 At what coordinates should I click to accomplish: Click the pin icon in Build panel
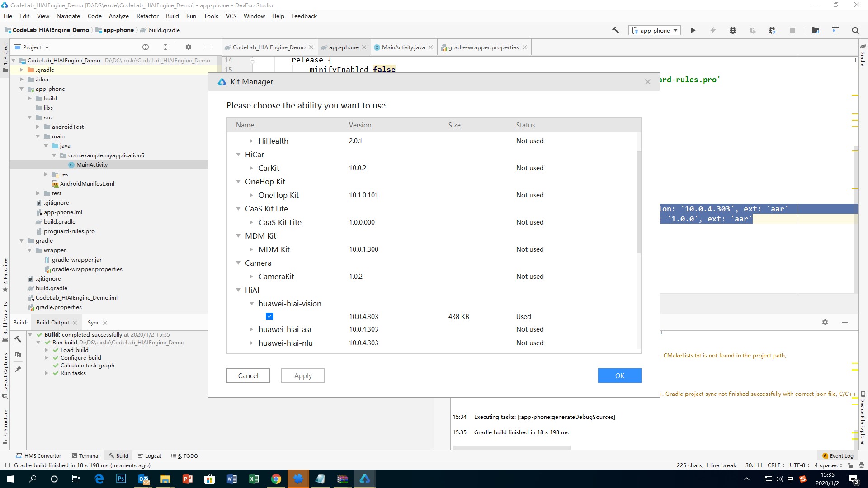click(x=18, y=369)
